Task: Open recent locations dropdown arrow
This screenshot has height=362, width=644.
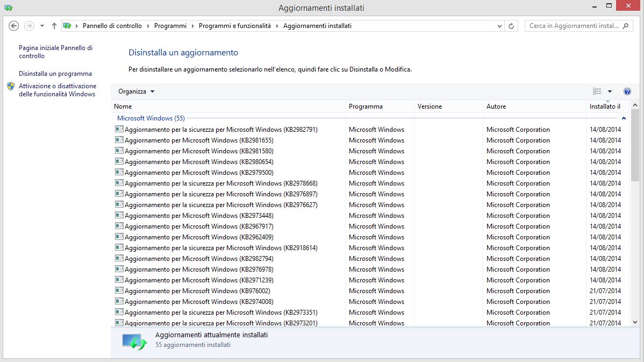Action: tap(42, 26)
